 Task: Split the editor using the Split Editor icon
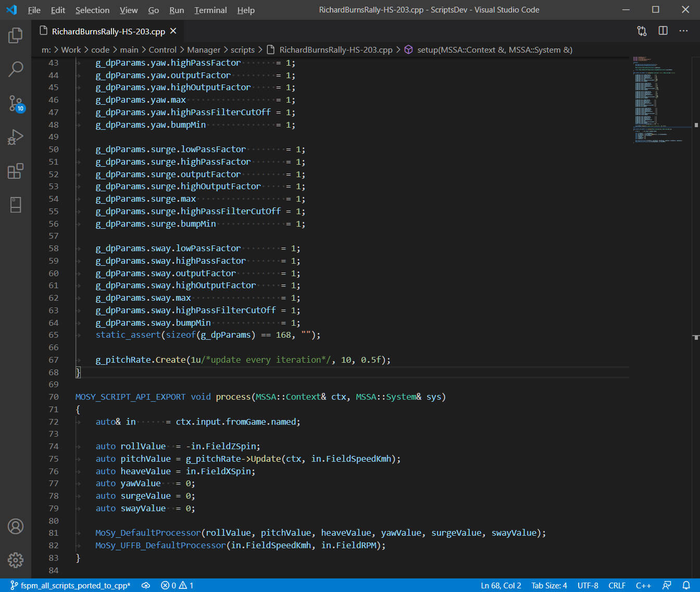pos(662,31)
